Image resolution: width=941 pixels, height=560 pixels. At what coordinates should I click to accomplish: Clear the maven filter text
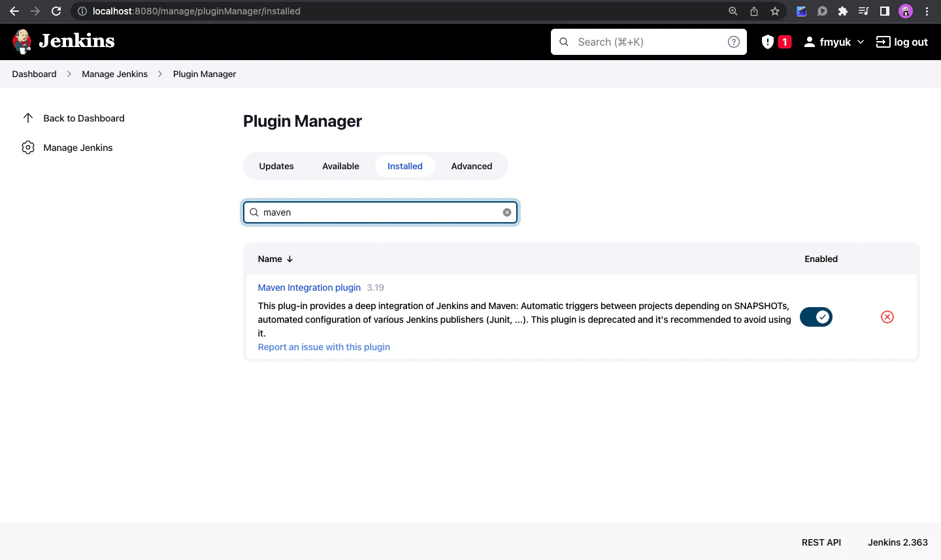click(507, 212)
